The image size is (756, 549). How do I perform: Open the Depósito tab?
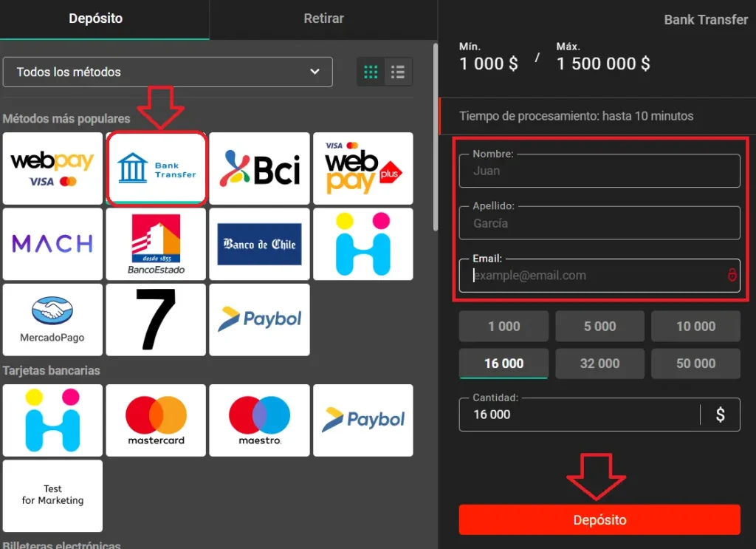click(x=96, y=18)
